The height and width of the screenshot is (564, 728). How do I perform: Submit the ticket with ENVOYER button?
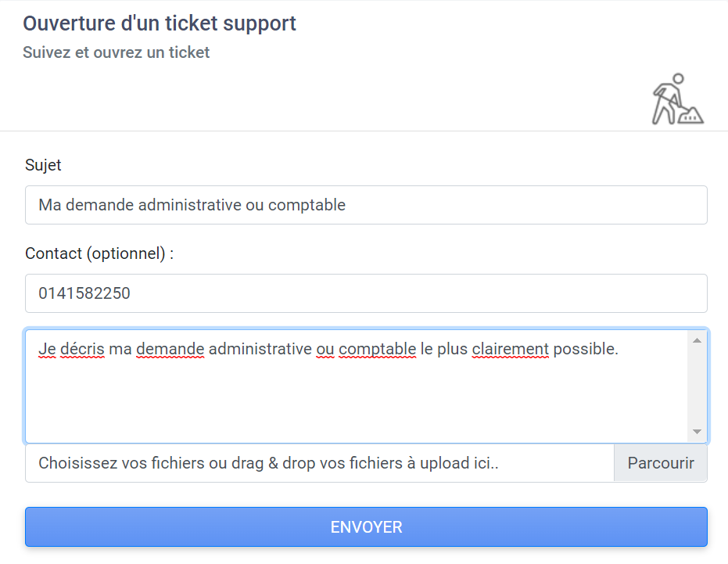click(366, 526)
